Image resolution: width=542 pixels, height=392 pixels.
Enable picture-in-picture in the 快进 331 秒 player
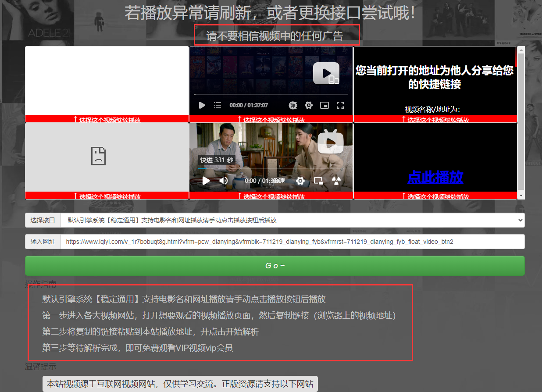(318, 181)
